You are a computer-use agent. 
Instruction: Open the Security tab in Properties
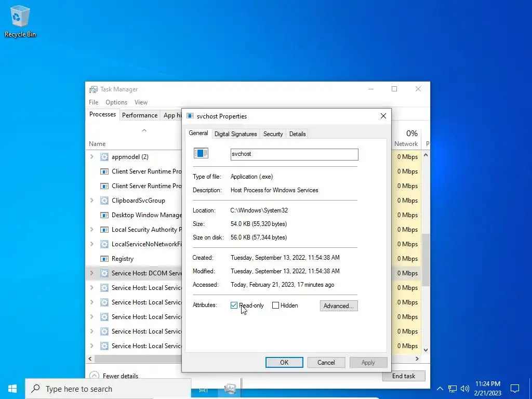pos(273,134)
